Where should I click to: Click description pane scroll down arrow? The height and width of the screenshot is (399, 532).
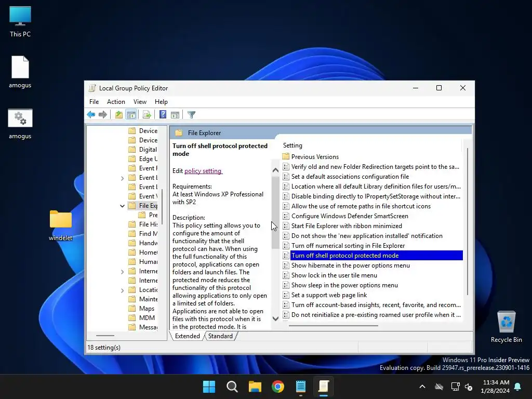point(275,318)
